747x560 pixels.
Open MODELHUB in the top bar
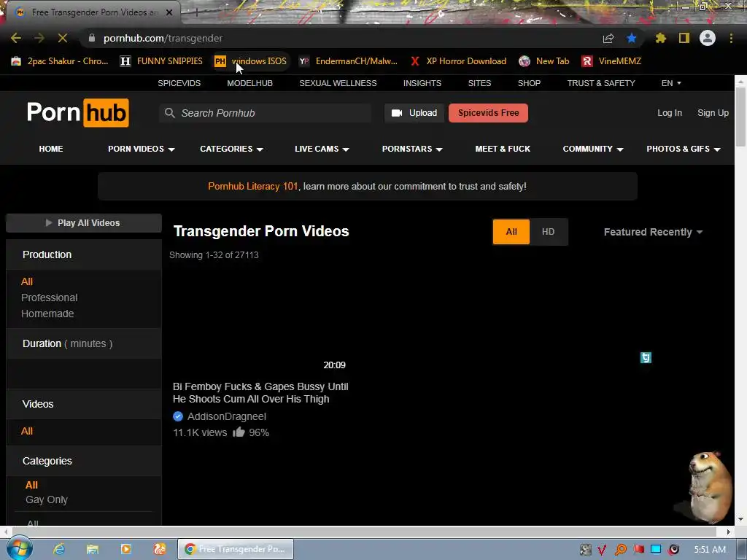(x=249, y=83)
